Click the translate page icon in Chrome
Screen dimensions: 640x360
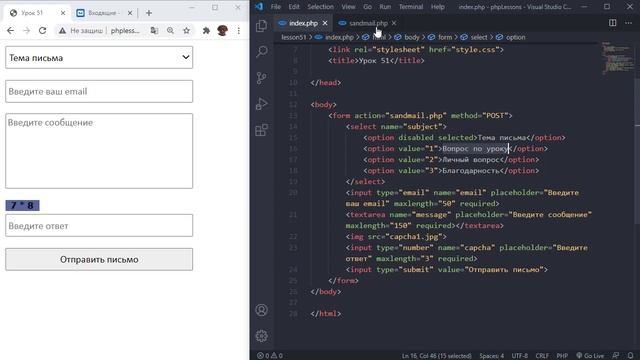[x=154, y=31]
